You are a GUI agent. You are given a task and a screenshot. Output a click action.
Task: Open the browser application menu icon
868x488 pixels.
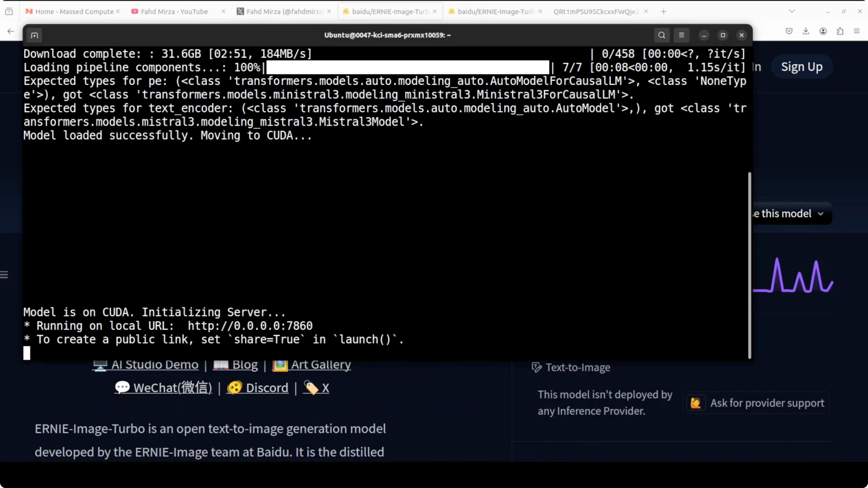tap(857, 31)
